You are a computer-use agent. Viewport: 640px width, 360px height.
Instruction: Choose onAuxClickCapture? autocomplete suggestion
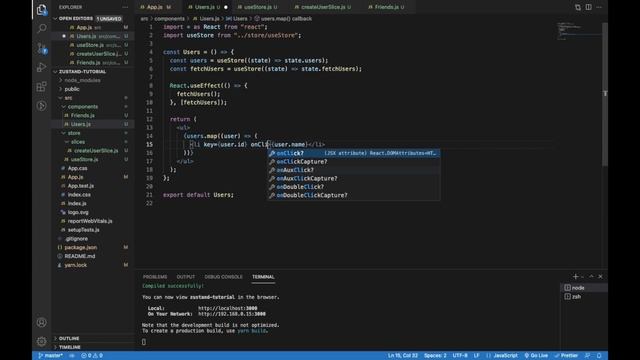(x=353, y=178)
